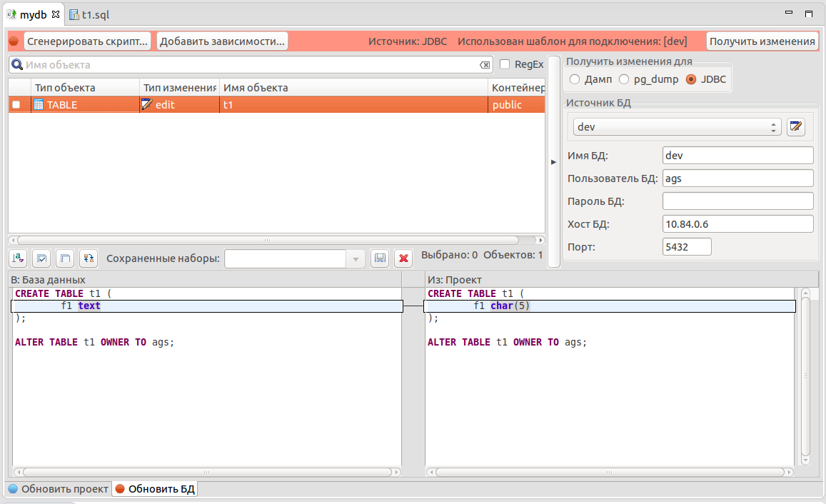Image resolution: width=826 pixels, height=504 pixels.
Task: Click the project pane horizontal scrollbar
Action: pyautogui.click(x=610, y=472)
